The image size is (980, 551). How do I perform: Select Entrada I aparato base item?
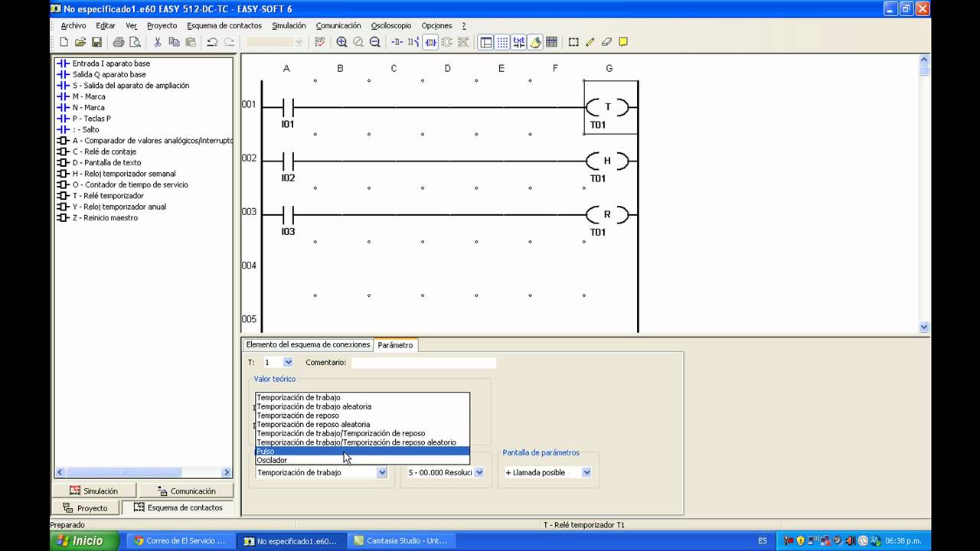tap(111, 64)
